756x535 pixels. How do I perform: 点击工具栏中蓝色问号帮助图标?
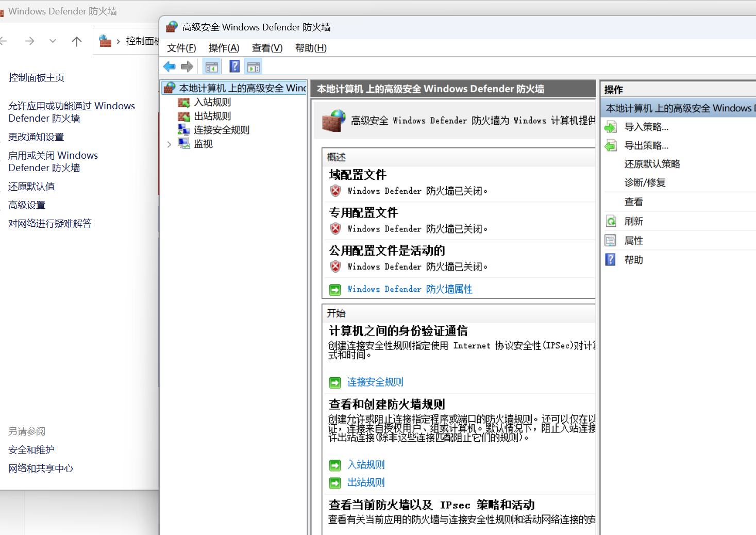click(234, 66)
